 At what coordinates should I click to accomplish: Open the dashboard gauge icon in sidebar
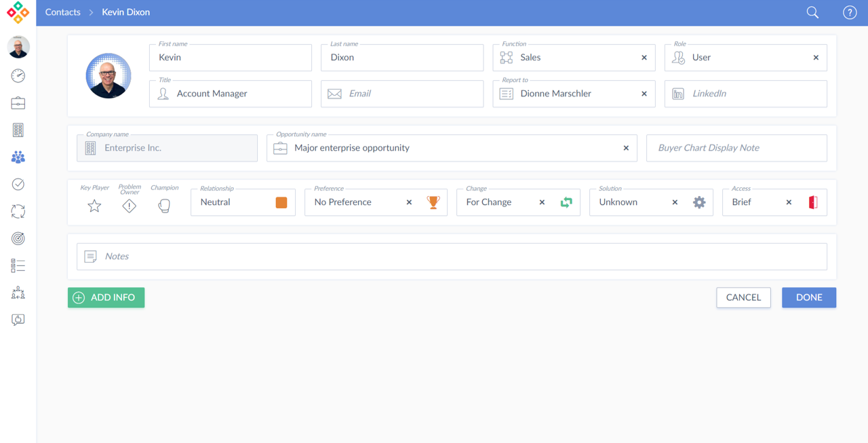[18, 76]
